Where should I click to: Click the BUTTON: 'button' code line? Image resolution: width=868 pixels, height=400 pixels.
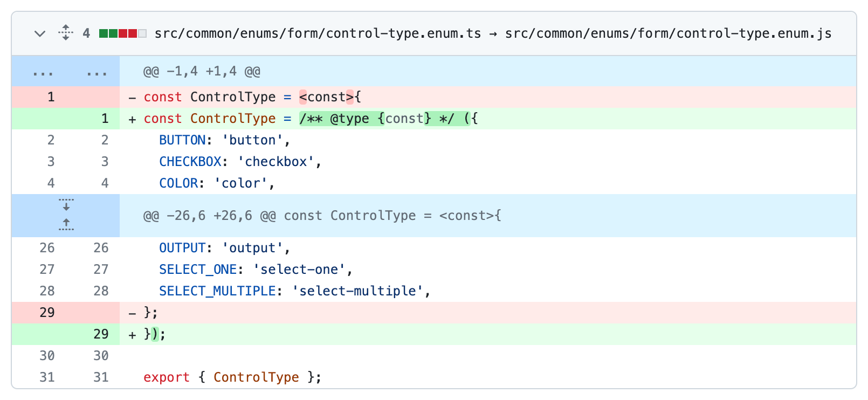[224, 140]
